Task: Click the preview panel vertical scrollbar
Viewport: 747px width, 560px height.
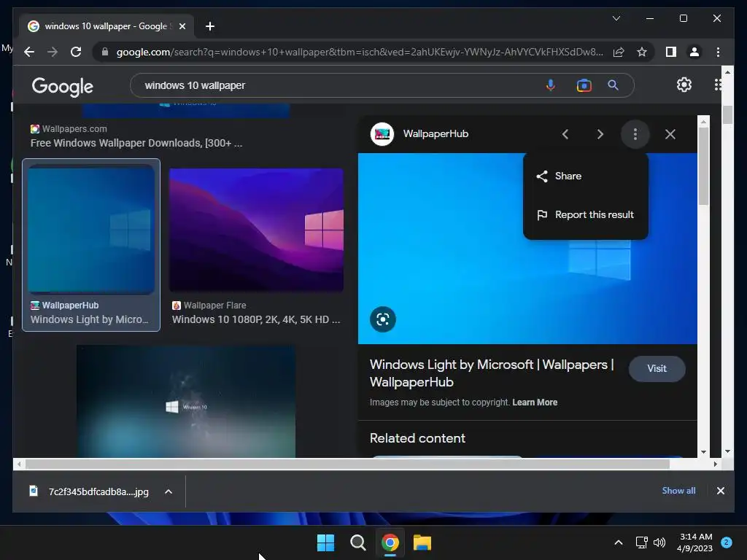Action: pyautogui.click(x=703, y=167)
